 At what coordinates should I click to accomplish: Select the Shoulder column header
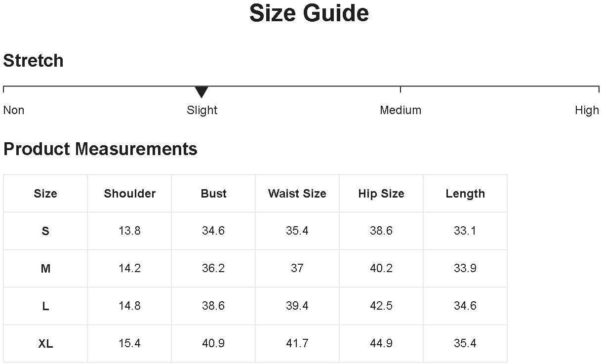click(x=129, y=194)
